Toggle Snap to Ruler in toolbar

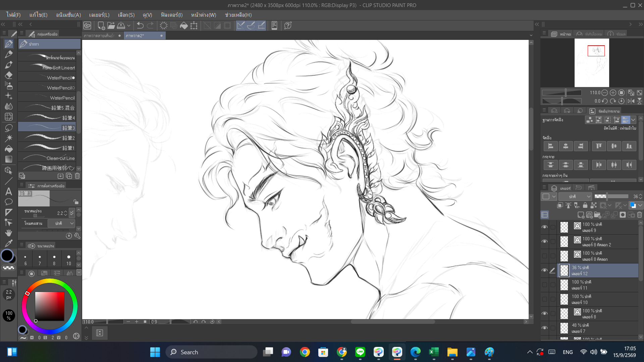click(241, 25)
